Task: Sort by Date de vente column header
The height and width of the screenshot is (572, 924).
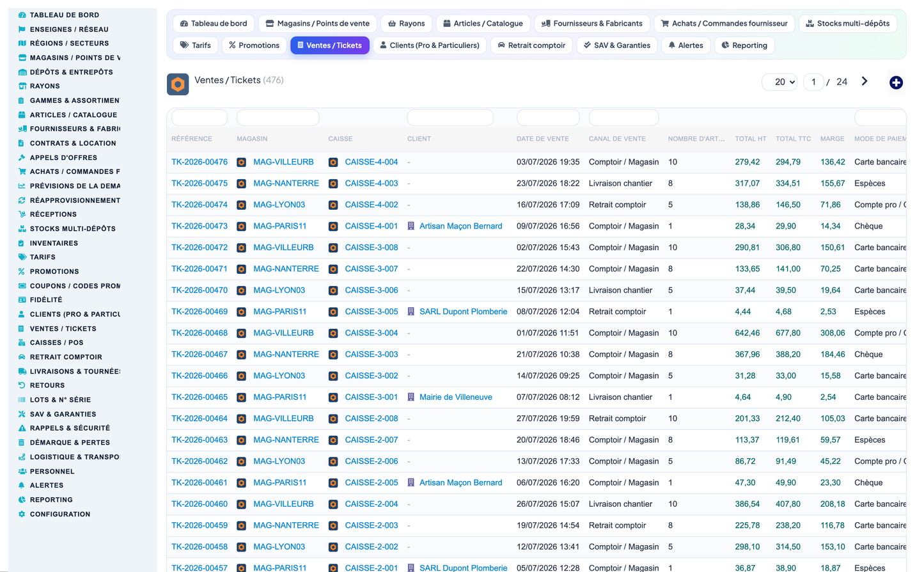Action: coord(543,139)
